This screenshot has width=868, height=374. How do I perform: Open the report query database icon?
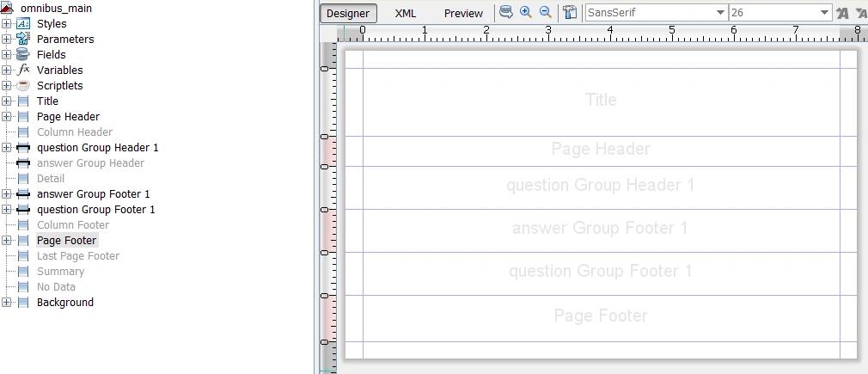click(x=506, y=12)
